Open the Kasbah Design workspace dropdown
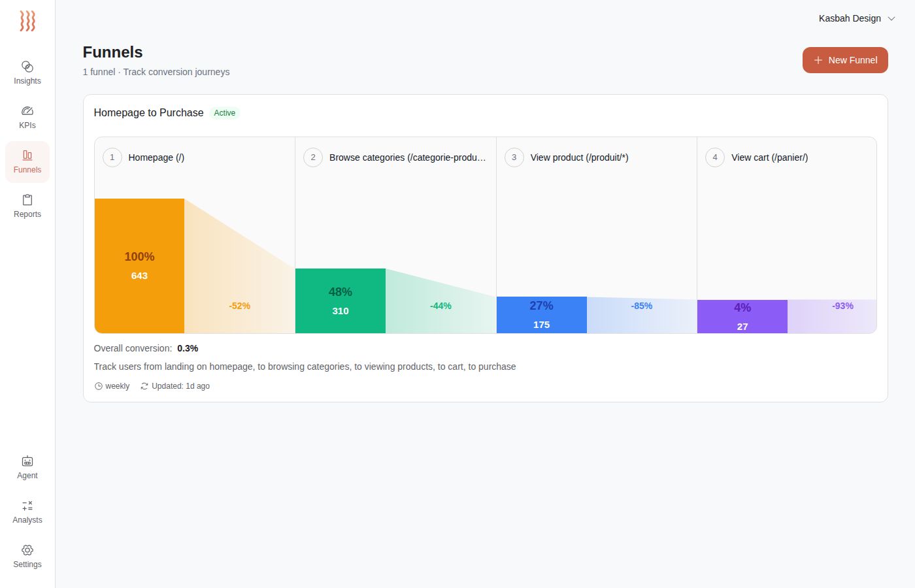This screenshot has height=588, width=915. [857, 18]
